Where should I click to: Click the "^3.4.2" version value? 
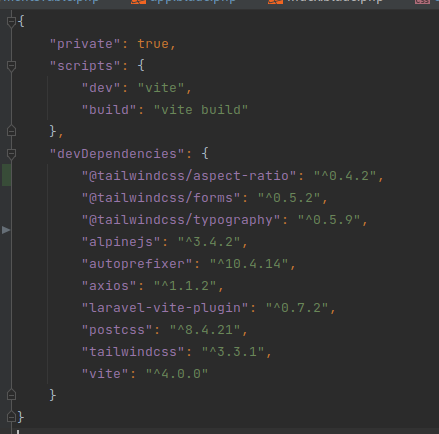pos(209,242)
